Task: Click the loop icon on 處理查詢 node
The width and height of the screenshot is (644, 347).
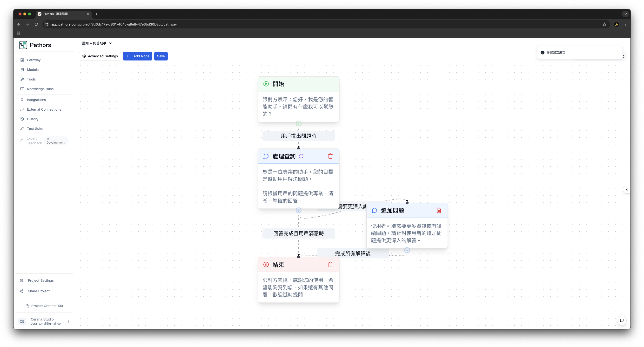Action: click(x=301, y=156)
